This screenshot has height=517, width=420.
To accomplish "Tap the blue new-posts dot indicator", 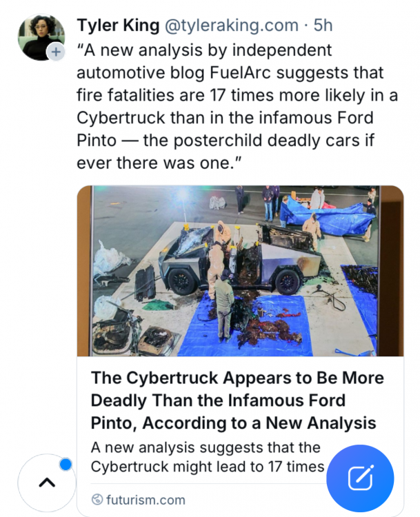I will [x=66, y=465].
